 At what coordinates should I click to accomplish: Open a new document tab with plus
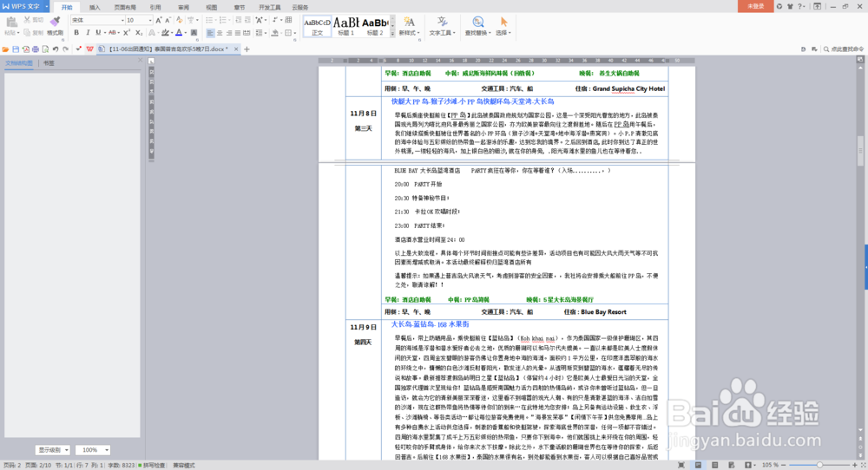(x=247, y=49)
